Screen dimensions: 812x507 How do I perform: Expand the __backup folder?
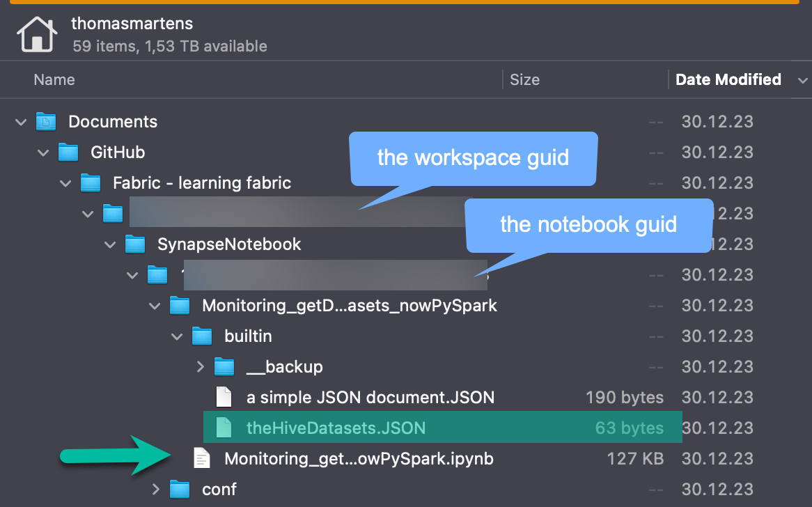pyautogui.click(x=201, y=366)
